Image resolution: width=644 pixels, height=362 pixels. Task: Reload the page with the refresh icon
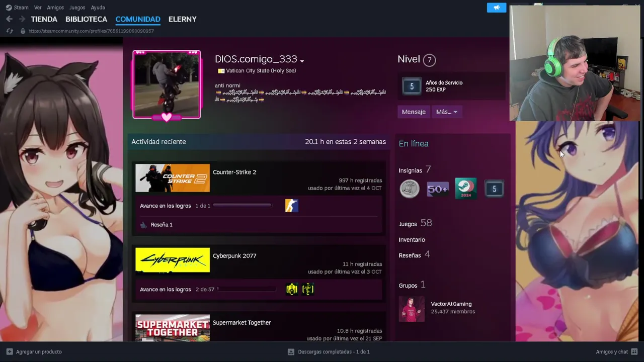(x=9, y=31)
